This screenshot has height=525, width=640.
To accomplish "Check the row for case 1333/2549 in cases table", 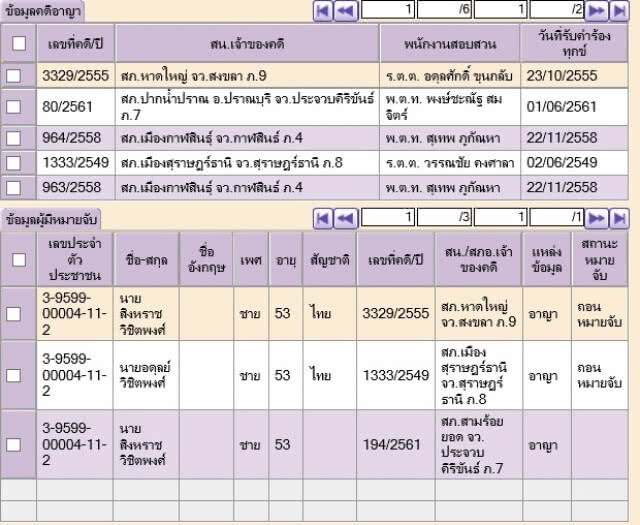I will pos(13,163).
